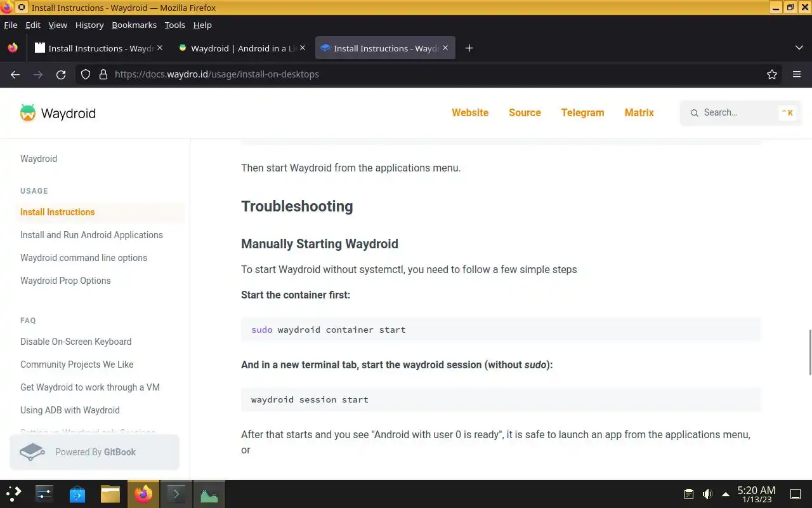The image size is (812, 508).
Task: Click the forward navigation arrow
Action: [38, 74]
